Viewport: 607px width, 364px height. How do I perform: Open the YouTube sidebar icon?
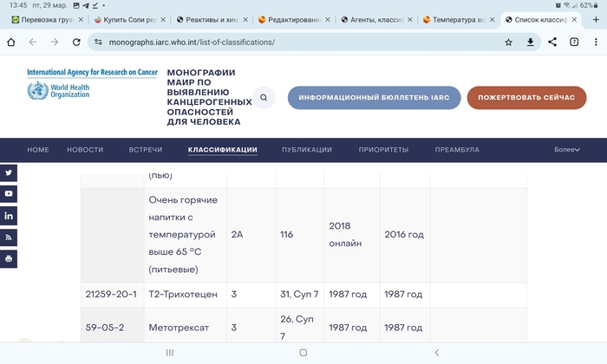point(9,193)
